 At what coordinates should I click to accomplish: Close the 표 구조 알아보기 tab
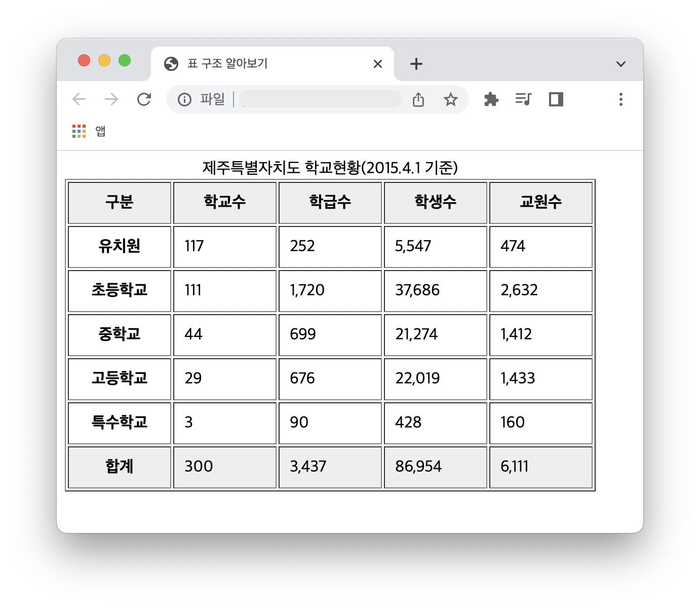(x=378, y=64)
